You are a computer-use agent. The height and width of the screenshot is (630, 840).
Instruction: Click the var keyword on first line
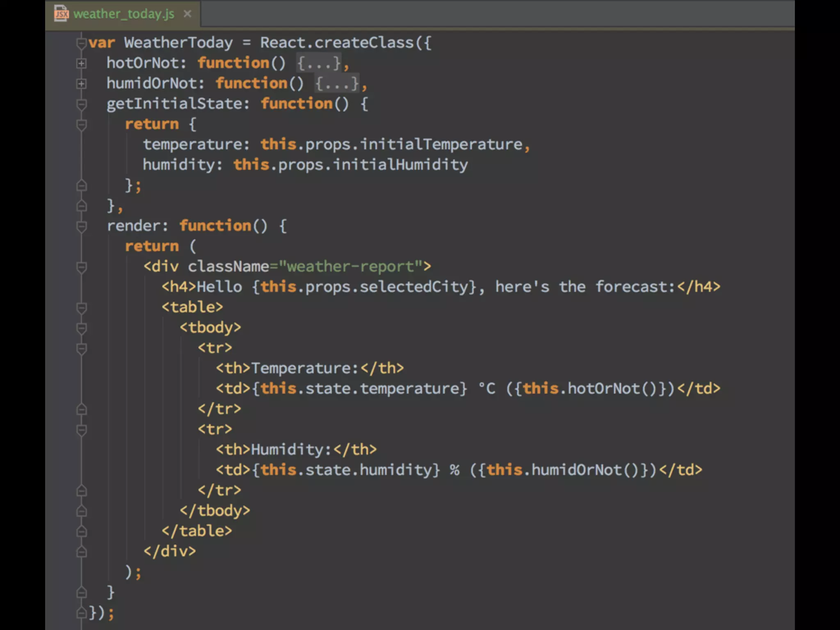(x=102, y=43)
